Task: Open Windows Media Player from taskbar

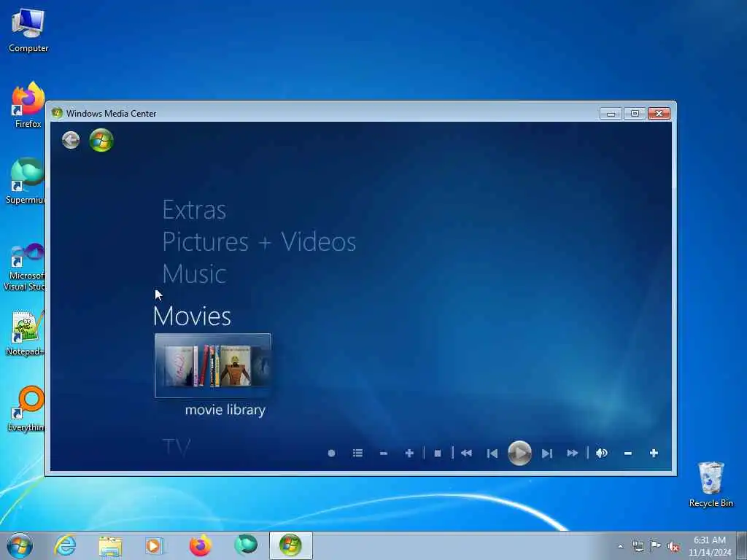Action: [x=155, y=546]
